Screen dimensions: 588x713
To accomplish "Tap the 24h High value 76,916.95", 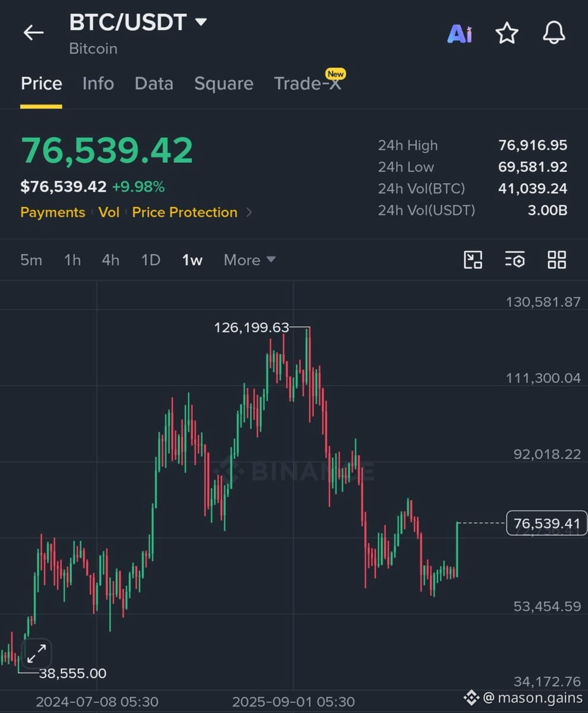I will 533,145.
